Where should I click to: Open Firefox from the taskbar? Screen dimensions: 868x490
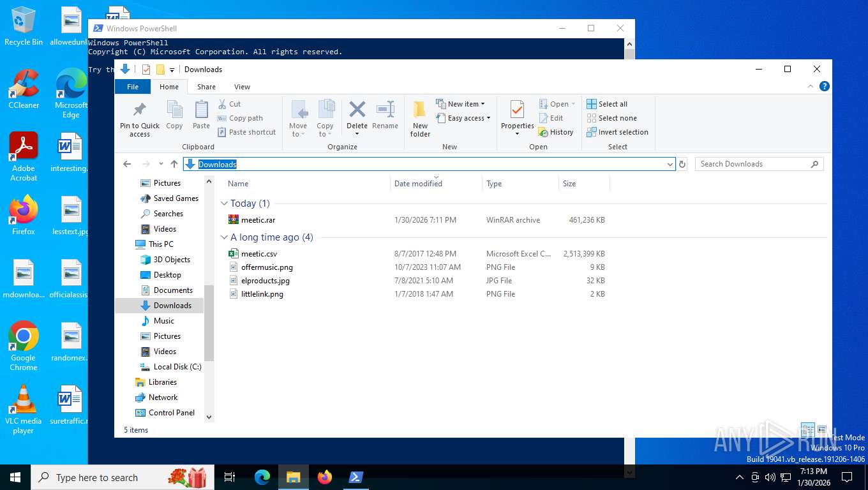pos(325,477)
